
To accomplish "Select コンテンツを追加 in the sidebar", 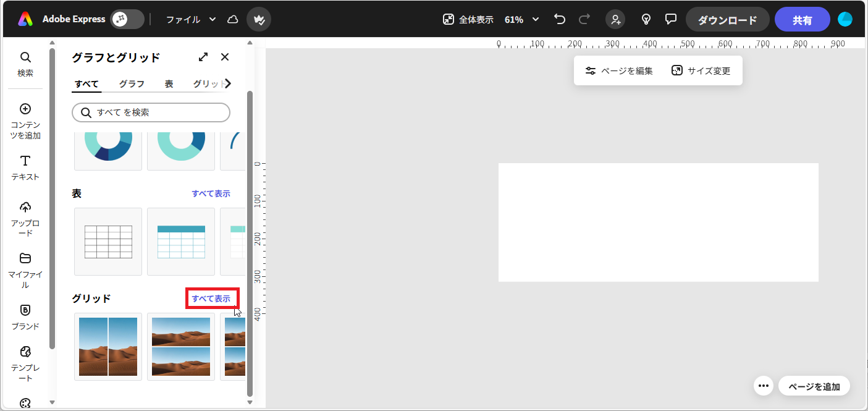I will [25, 119].
